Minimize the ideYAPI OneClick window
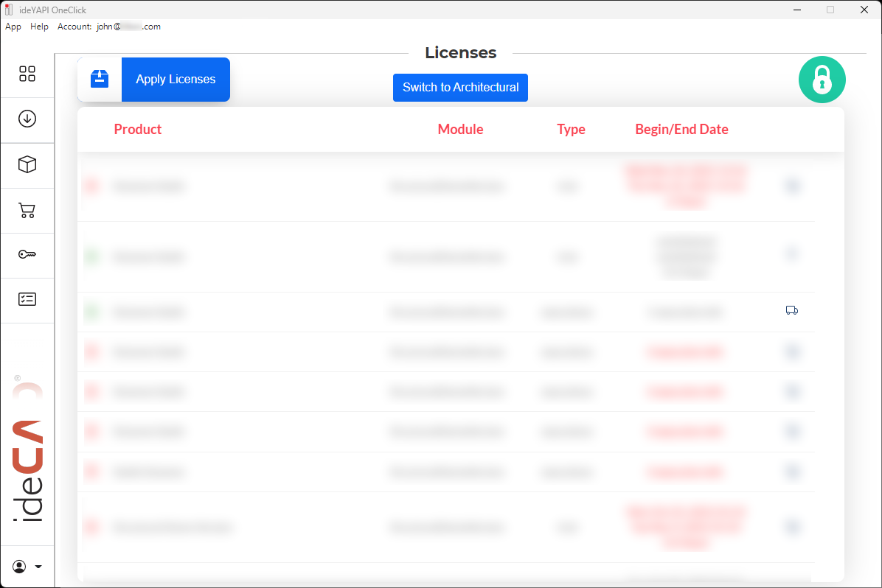Image resolution: width=882 pixels, height=588 pixels. click(797, 10)
